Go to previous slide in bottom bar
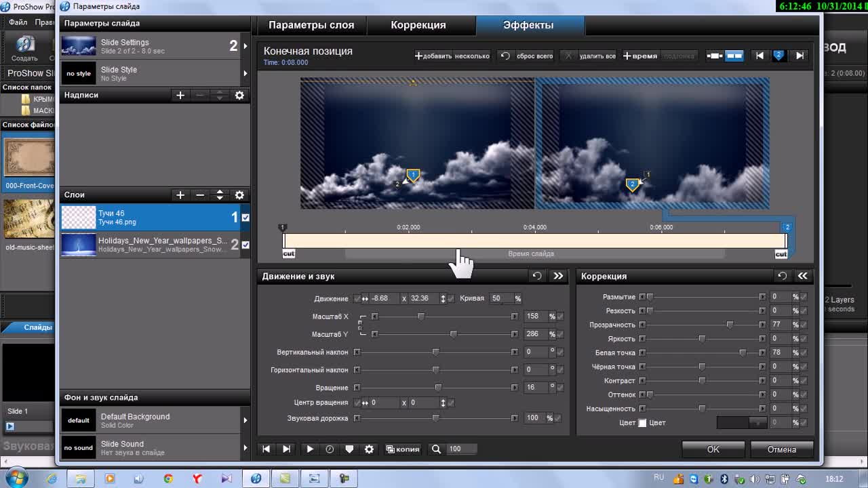Screen dimensions: 868x488 (267, 449)
